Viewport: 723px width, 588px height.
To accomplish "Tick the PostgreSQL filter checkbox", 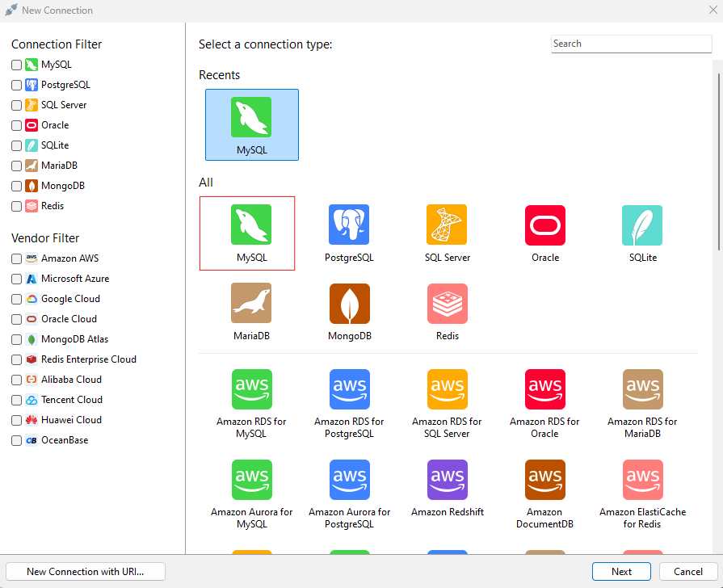I will pyautogui.click(x=17, y=86).
